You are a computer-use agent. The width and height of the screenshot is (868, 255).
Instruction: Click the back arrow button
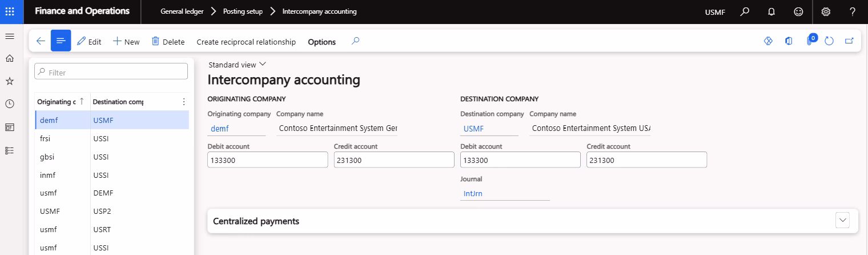(41, 41)
